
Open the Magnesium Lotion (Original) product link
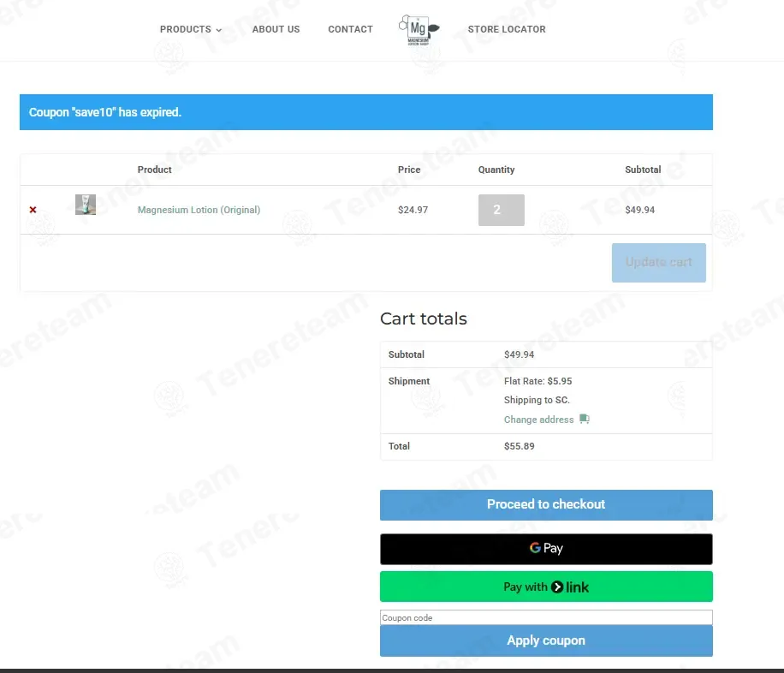coord(199,210)
